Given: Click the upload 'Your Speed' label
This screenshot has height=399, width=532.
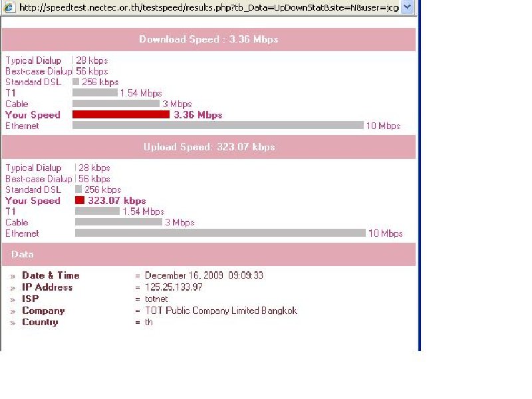Looking at the screenshot, I should coord(33,201).
